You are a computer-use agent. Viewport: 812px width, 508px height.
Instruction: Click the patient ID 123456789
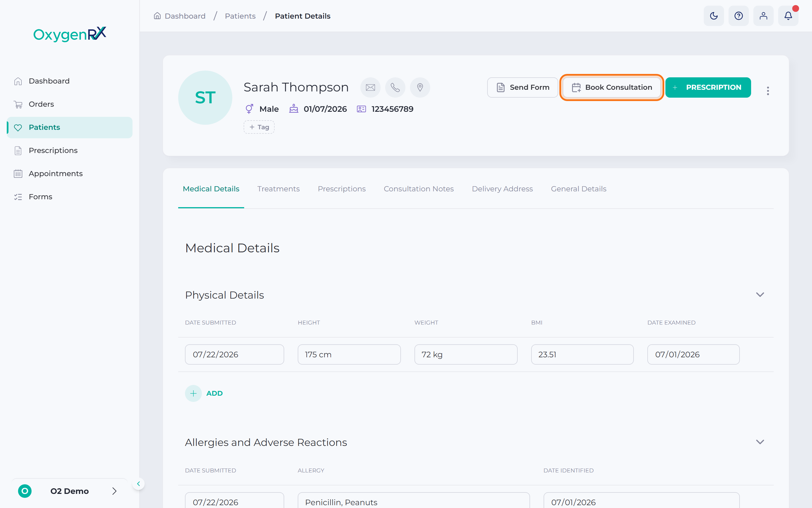pyautogui.click(x=392, y=109)
